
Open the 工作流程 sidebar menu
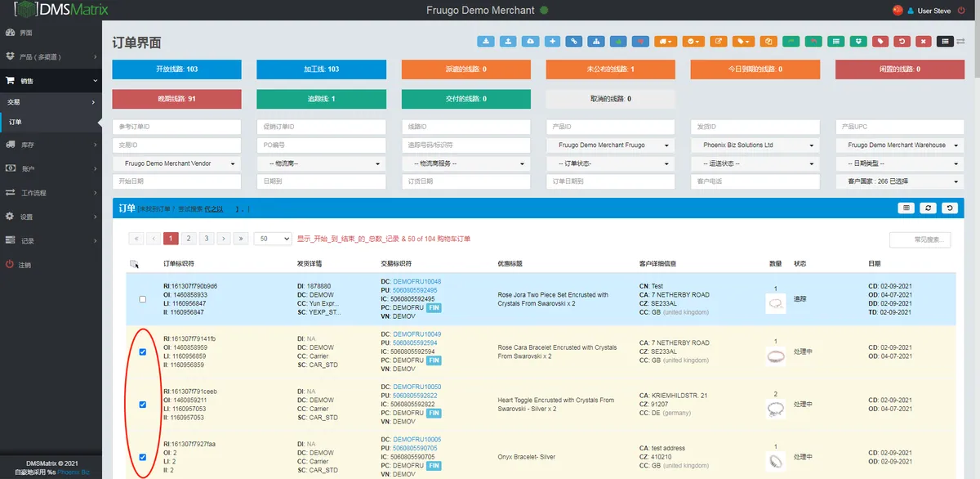pos(51,193)
